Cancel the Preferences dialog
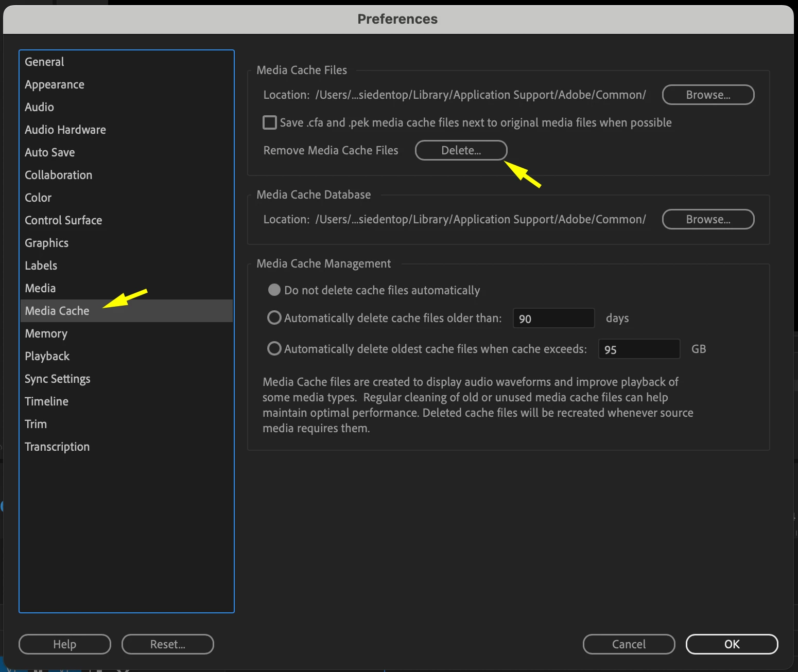798x672 pixels. click(629, 644)
